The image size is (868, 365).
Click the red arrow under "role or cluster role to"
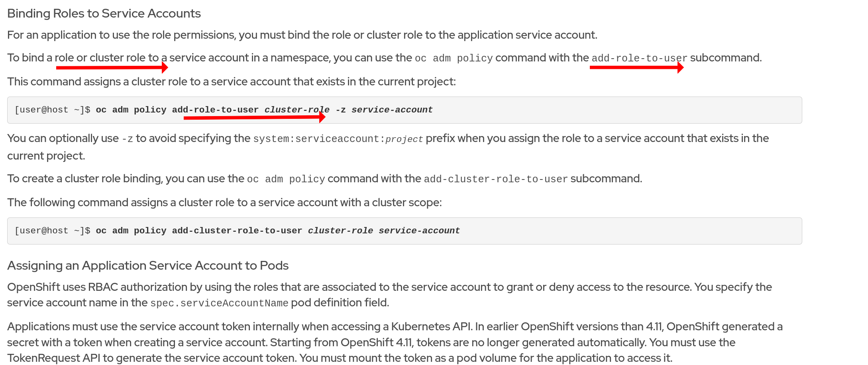point(112,67)
